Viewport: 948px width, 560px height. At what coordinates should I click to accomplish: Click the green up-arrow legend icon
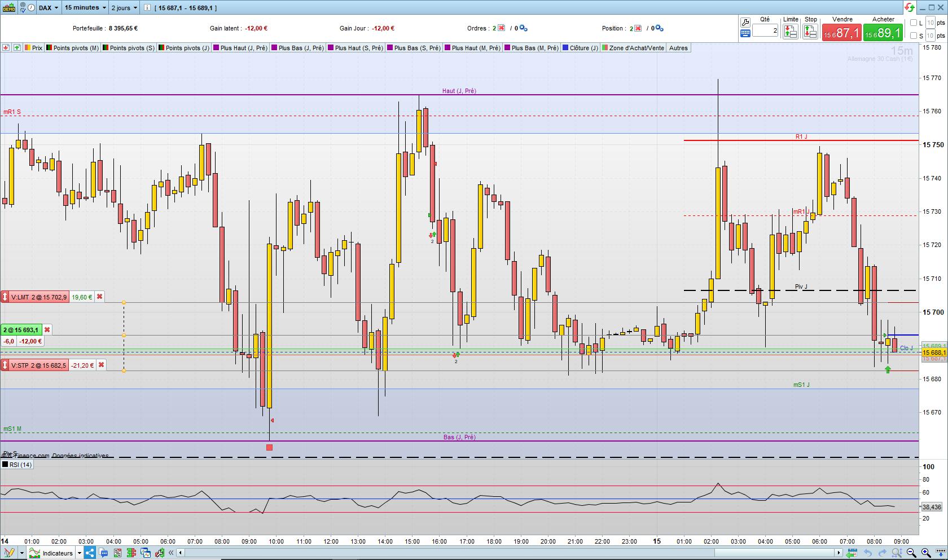pos(17,48)
